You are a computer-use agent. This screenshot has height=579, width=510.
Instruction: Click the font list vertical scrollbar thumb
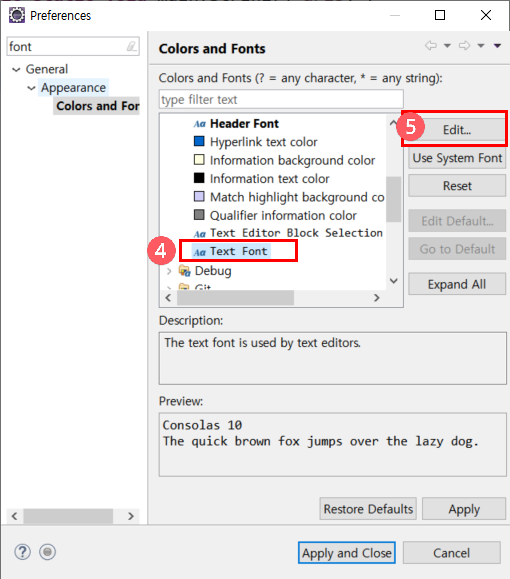(x=394, y=199)
